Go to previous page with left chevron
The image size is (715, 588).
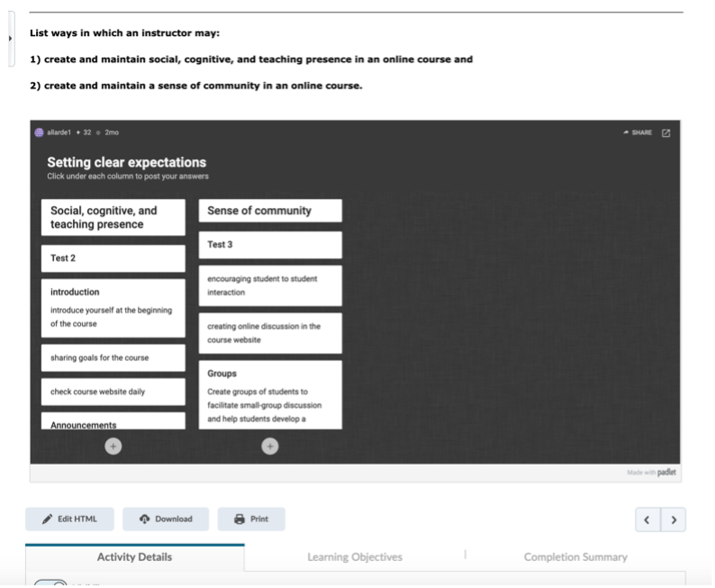tap(647, 520)
